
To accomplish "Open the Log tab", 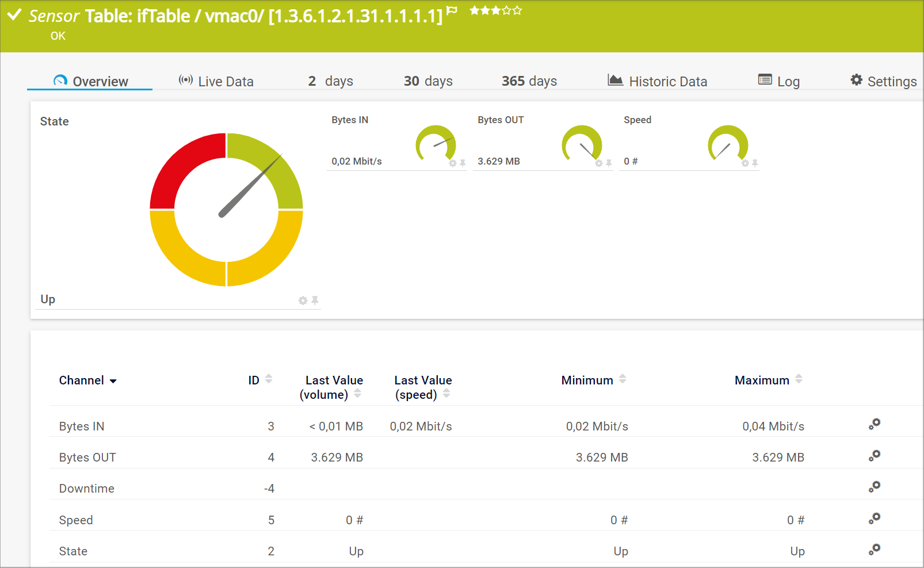I will click(779, 81).
